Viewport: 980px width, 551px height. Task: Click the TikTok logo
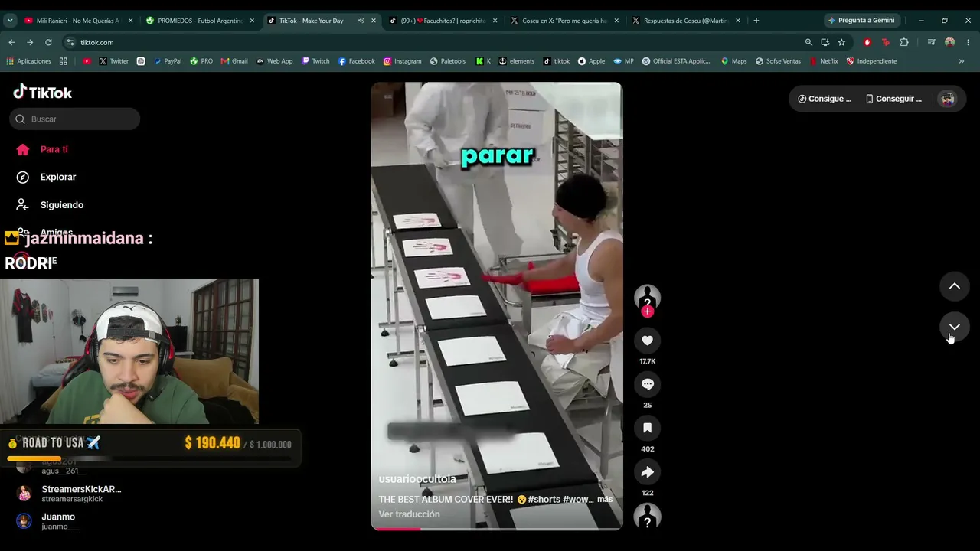(43, 93)
